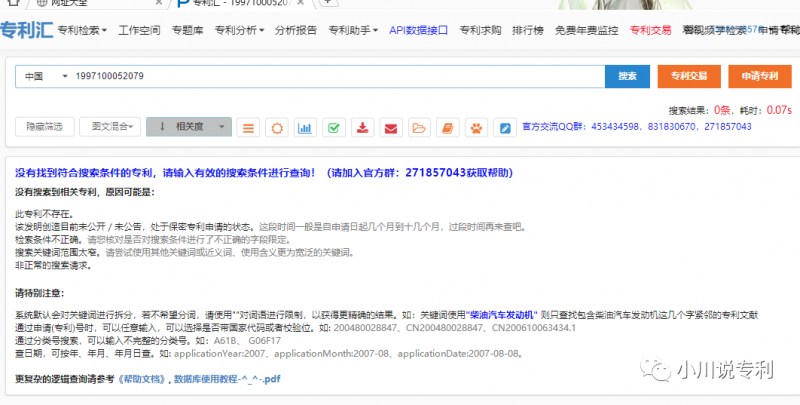The image size is (800, 405).
Task: Click the orange list-lines icon
Action: (248, 128)
